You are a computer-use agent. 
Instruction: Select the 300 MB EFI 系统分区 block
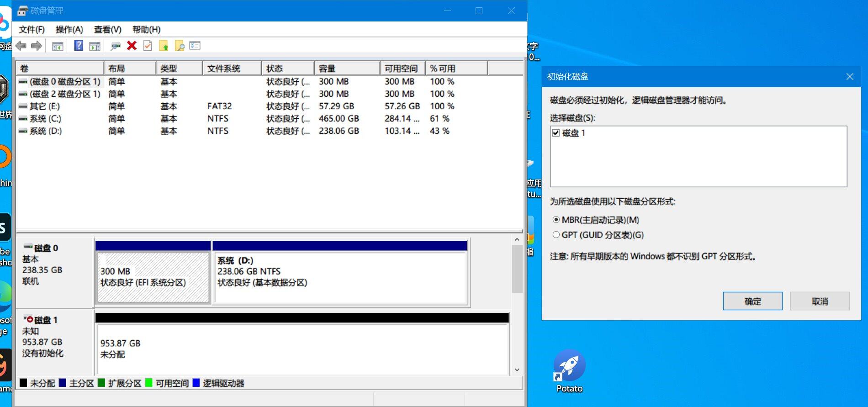[153, 277]
